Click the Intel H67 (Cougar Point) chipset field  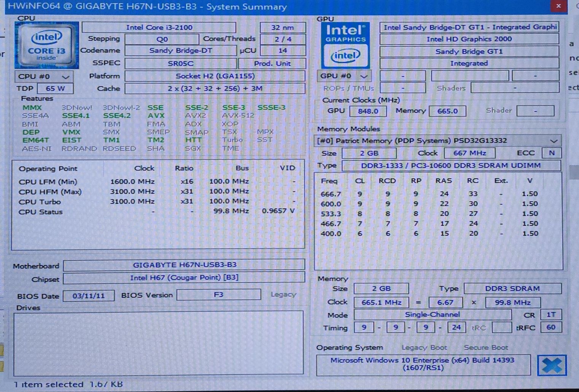click(x=184, y=278)
